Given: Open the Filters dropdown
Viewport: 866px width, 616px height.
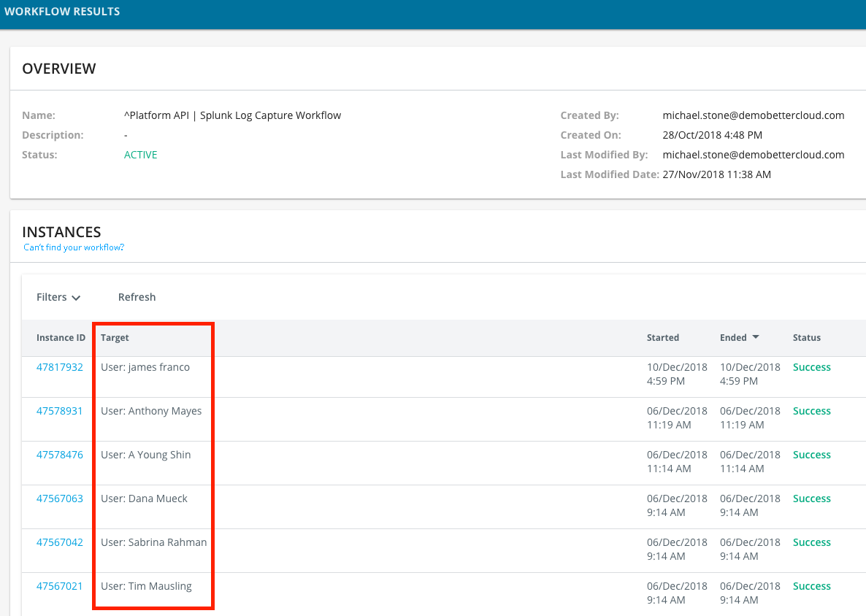Looking at the screenshot, I should [x=58, y=297].
